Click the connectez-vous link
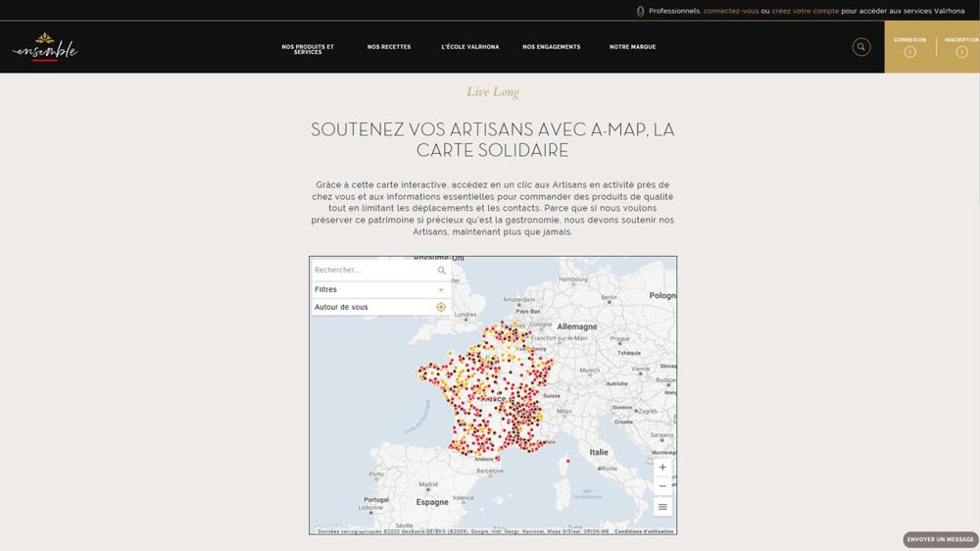The image size is (980, 551). click(x=731, y=11)
